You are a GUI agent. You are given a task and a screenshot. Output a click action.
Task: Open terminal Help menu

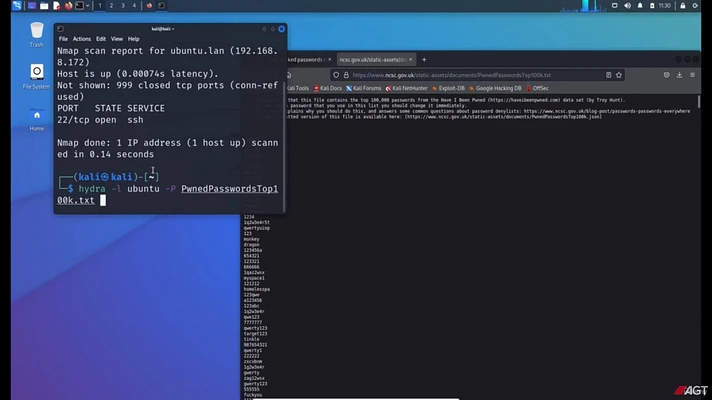134,39
